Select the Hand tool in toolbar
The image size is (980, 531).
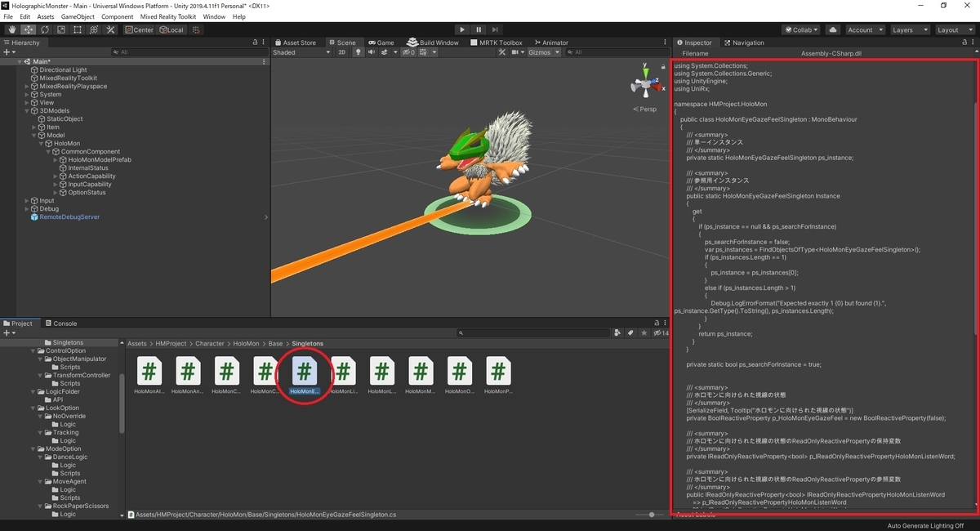click(x=11, y=29)
